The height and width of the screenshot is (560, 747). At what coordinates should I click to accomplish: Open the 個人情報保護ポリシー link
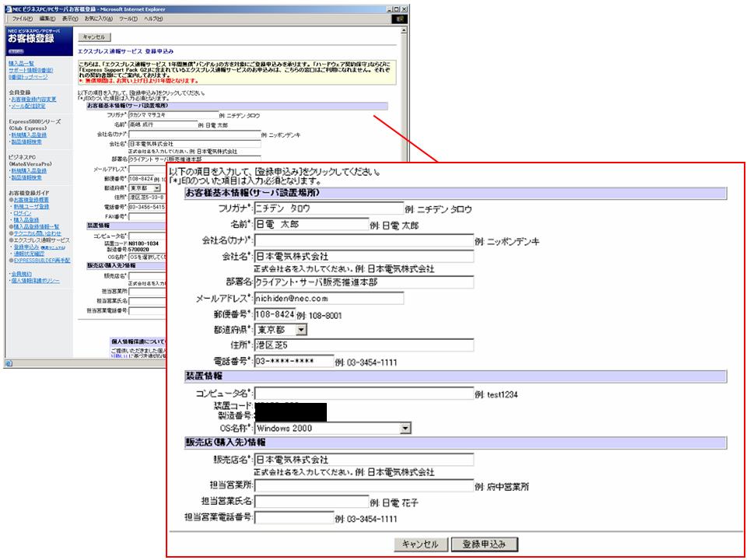[x=36, y=281]
